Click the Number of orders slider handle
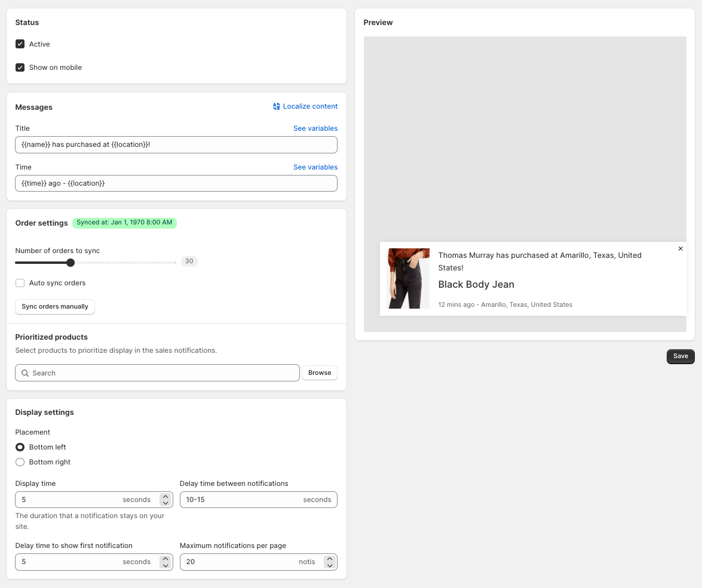 pyautogui.click(x=70, y=262)
